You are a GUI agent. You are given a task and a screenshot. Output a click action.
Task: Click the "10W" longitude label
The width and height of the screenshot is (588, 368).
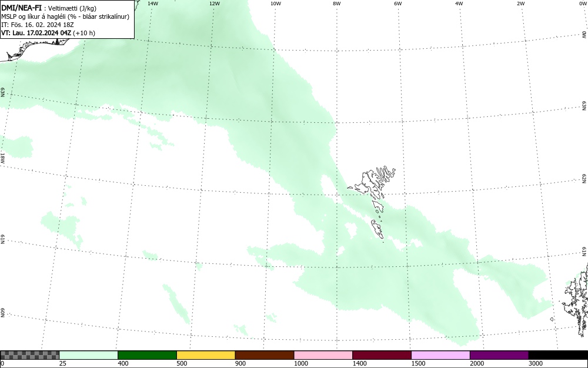pos(276,4)
